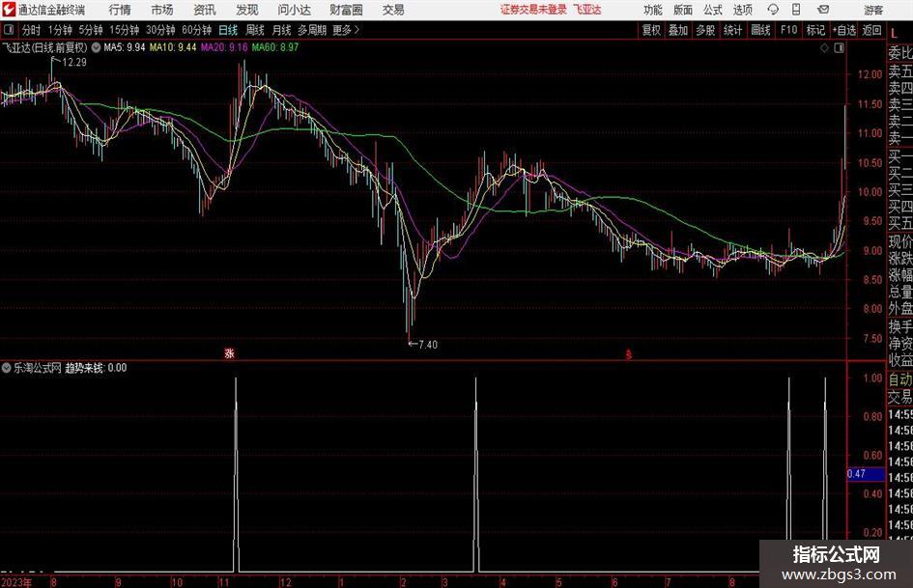Click the 统计 statistics button
This screenshot has height=588, width=913.
[732, 30]
